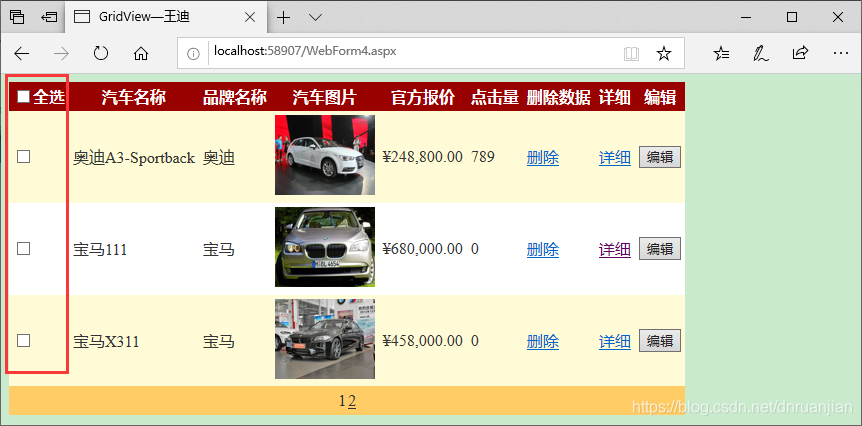Close the GridView—王迪 tab
This screenshot has width=862, height=426.
point(250,18)
